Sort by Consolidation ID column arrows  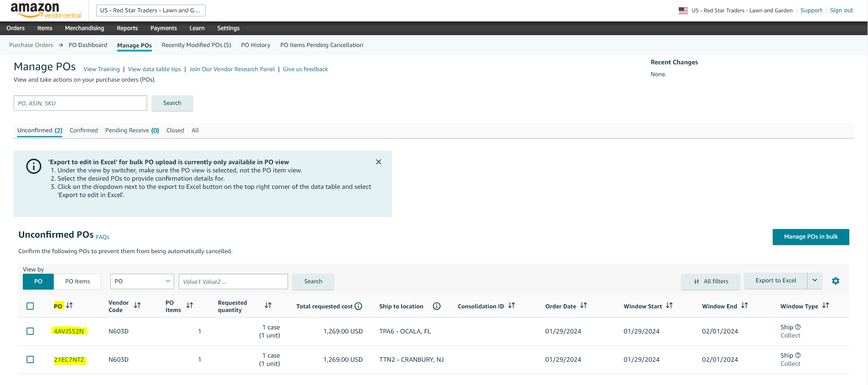511,305
